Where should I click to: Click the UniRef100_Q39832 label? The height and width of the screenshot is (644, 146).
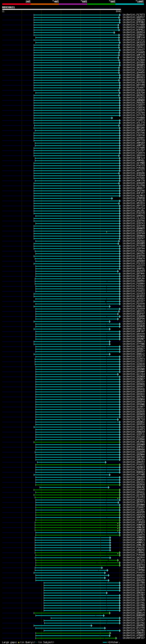(x=134, y=35)
